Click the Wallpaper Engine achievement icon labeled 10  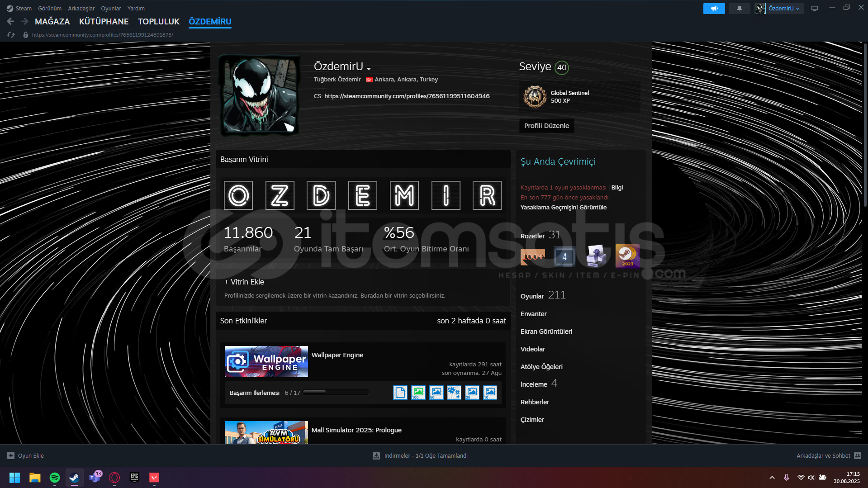point(490,393)
